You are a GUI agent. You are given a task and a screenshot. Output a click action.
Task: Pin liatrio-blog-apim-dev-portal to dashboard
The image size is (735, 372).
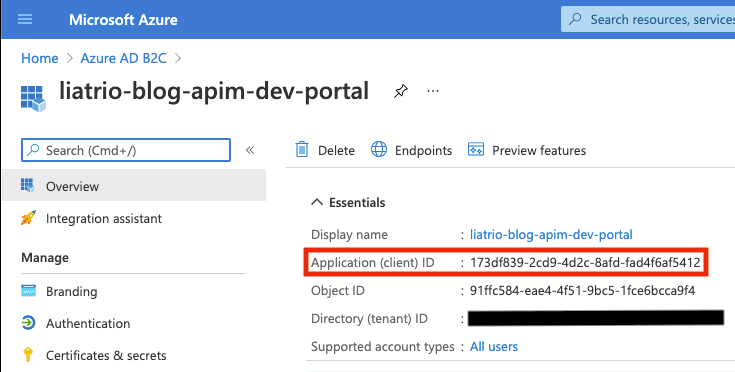tap(400, 91)
